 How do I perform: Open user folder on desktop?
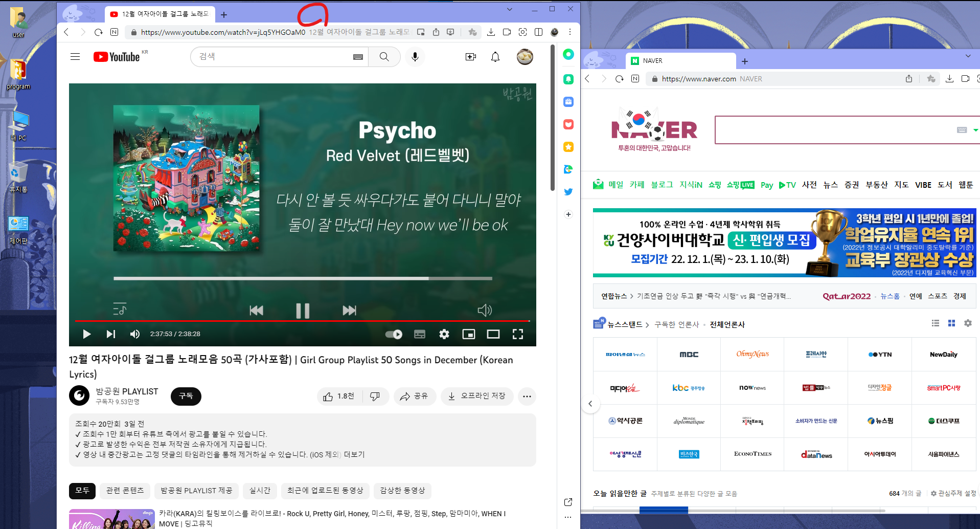(18, 23)
